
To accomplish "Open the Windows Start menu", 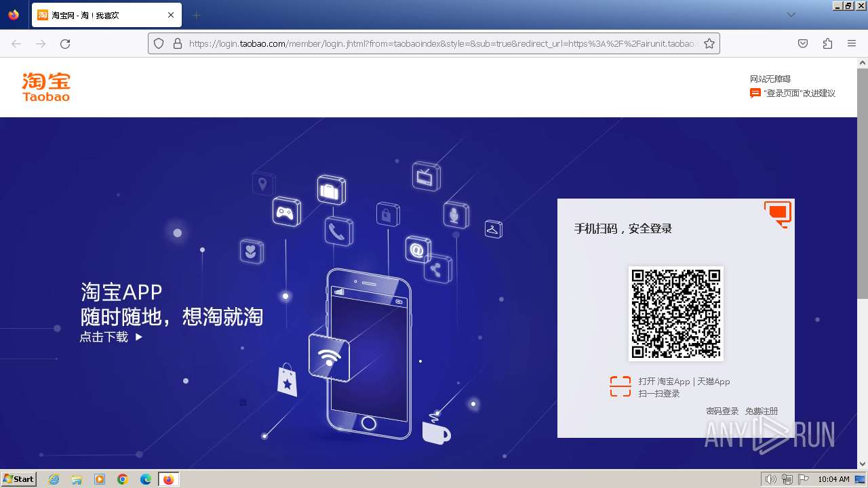I will click(x=18, y=479).
